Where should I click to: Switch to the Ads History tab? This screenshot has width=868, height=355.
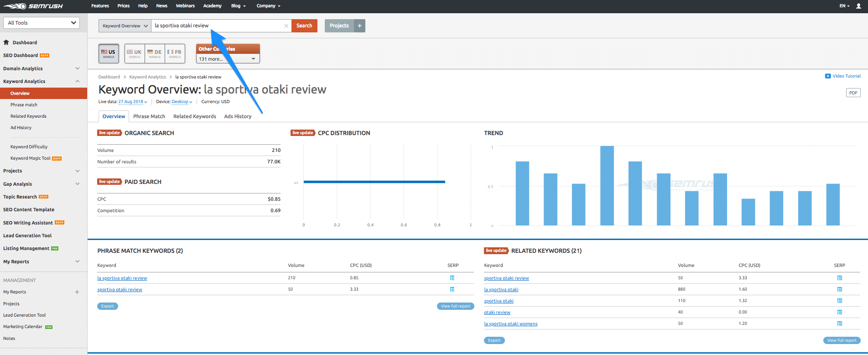(238, 116)
